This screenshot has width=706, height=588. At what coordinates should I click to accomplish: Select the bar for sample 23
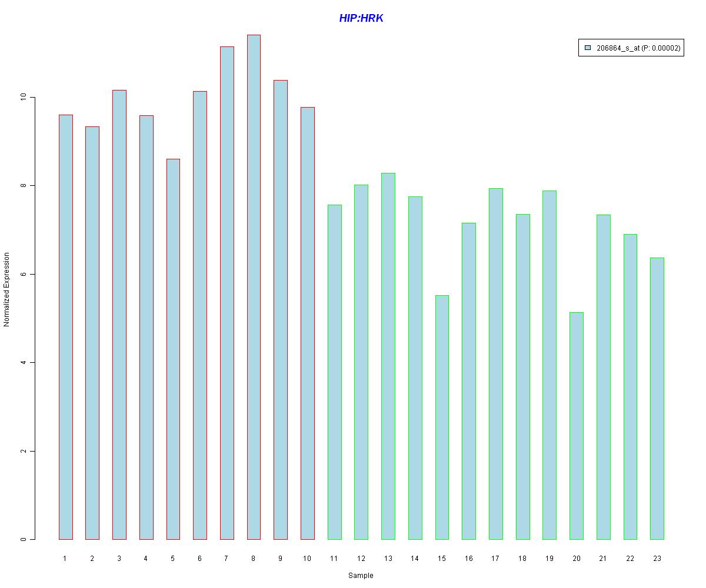point(657,398)
